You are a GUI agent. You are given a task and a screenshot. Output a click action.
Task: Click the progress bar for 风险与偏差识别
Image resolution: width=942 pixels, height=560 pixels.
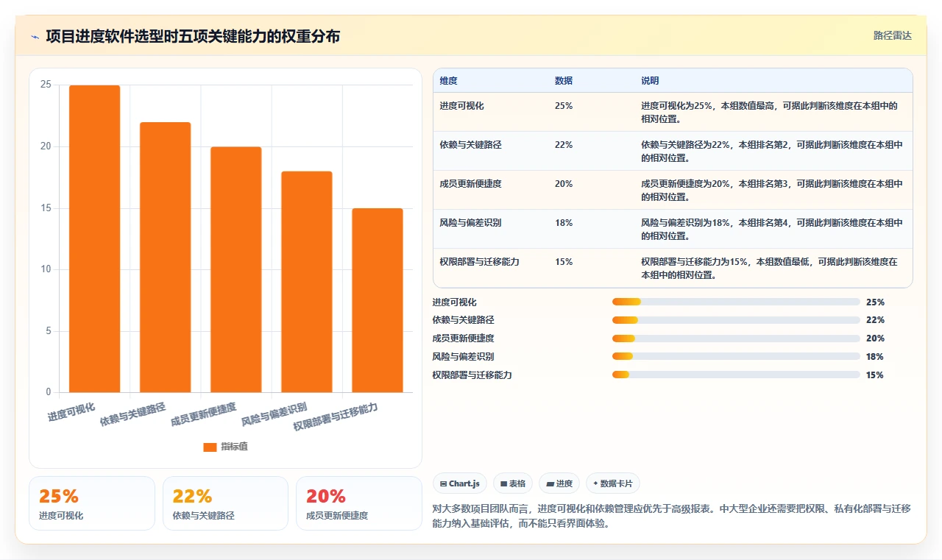coord(736,357)
